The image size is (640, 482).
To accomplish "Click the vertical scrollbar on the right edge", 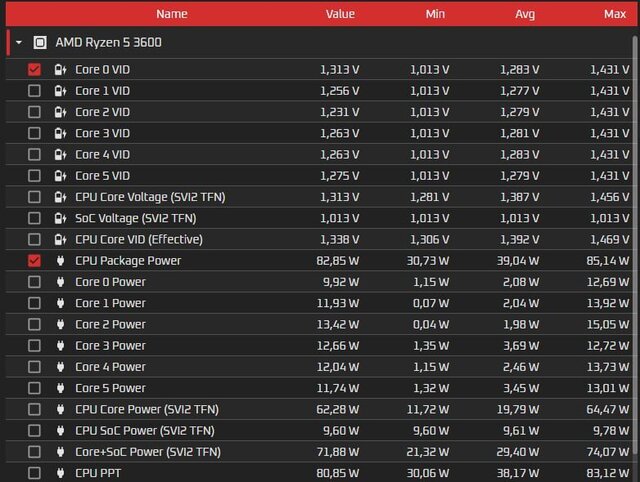I will click(635, 250).
